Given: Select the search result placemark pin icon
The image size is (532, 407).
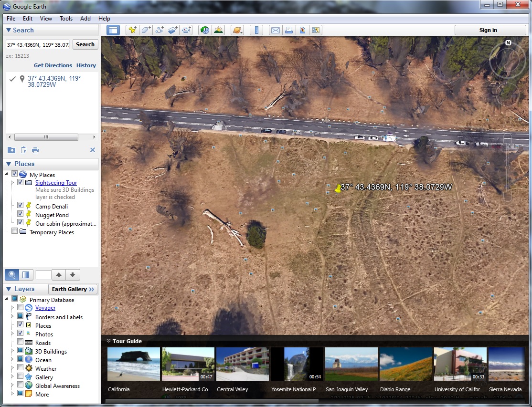Looking at the screenshot, I should (22, 79).
